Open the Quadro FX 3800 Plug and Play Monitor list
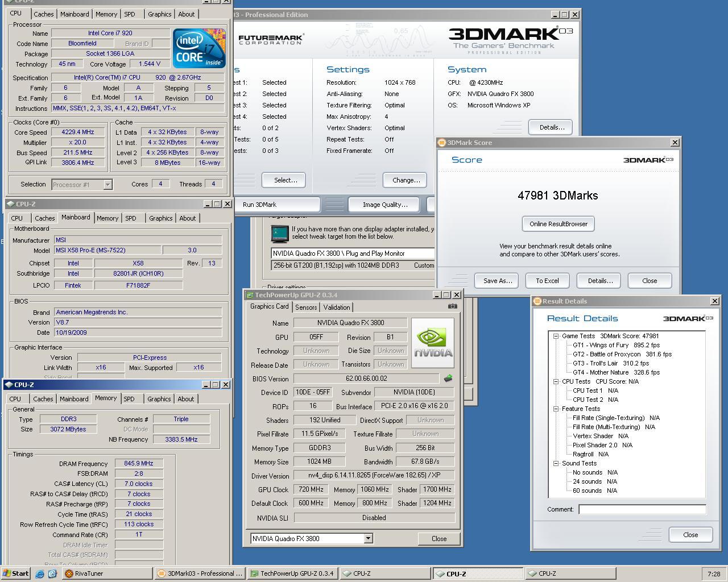The image size is (728, 582). coord(353,253)
